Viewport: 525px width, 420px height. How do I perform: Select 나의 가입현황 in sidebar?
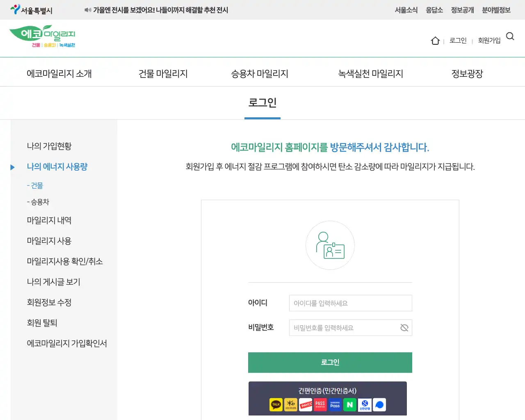click(x=49, y=146)
